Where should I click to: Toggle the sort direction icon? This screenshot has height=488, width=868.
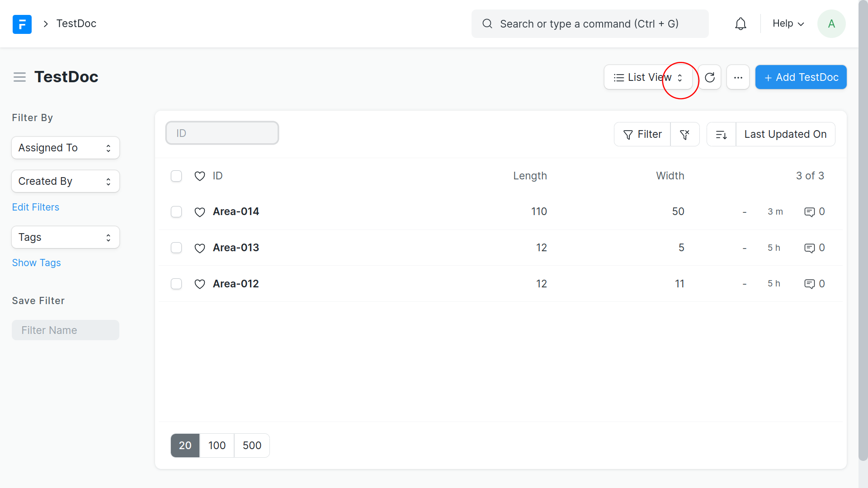(x=721, y=134)
